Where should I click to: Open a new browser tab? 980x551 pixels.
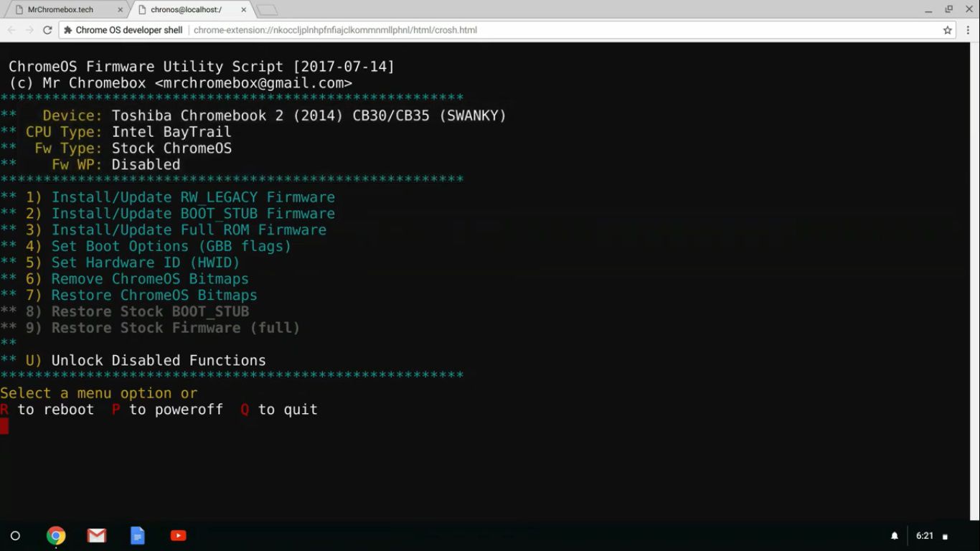(x=267, y=10)
